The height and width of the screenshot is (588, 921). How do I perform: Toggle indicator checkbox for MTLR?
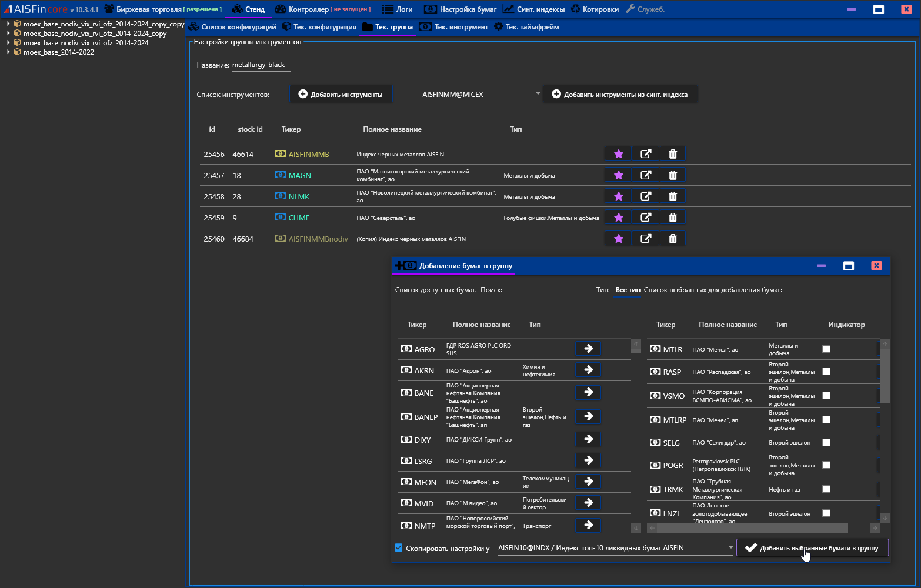826,349
